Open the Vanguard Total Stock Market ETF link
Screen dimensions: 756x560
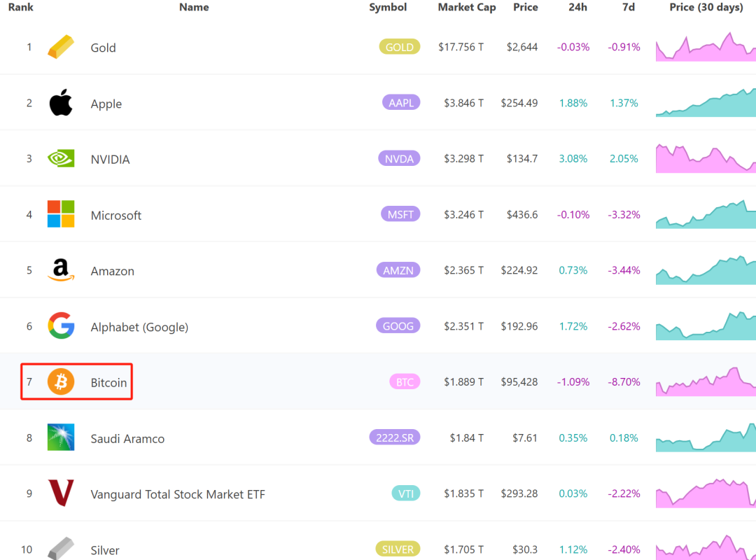[x=178, y=494]
